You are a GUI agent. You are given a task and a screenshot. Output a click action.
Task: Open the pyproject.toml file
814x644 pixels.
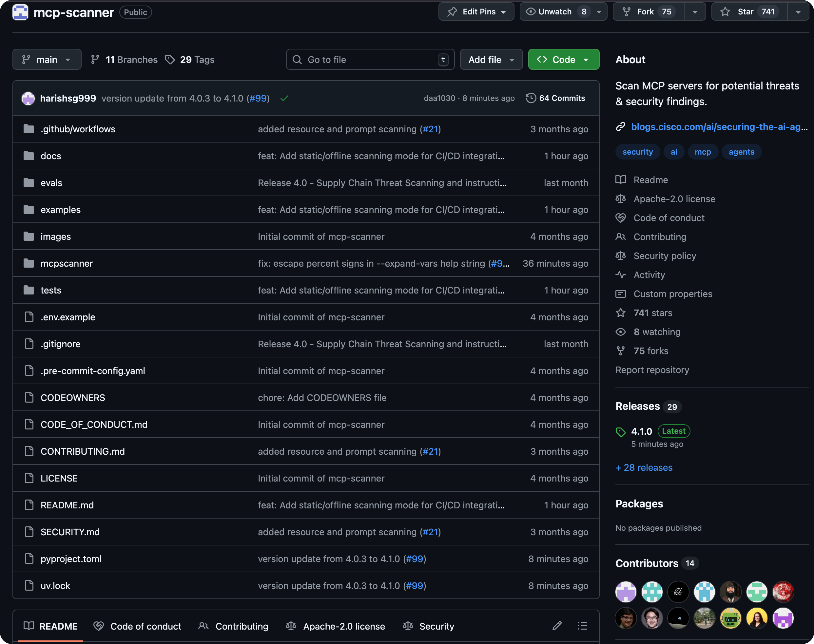71,559
